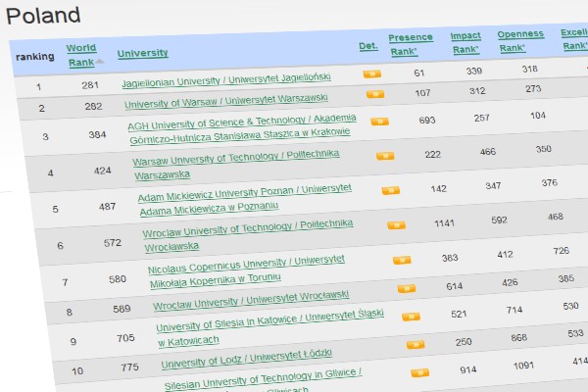Click the ranking column header text
This screenshot has height=392, width=588.
click(x=35, y=57)
